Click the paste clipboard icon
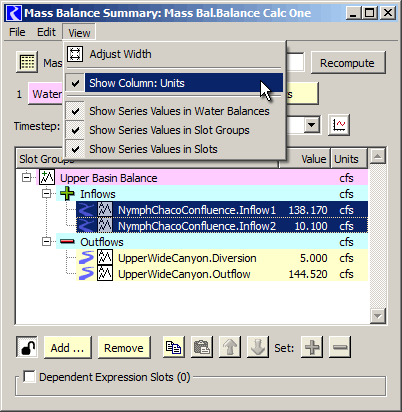This screenshot has height=412, width=402. tap(202, 347)
